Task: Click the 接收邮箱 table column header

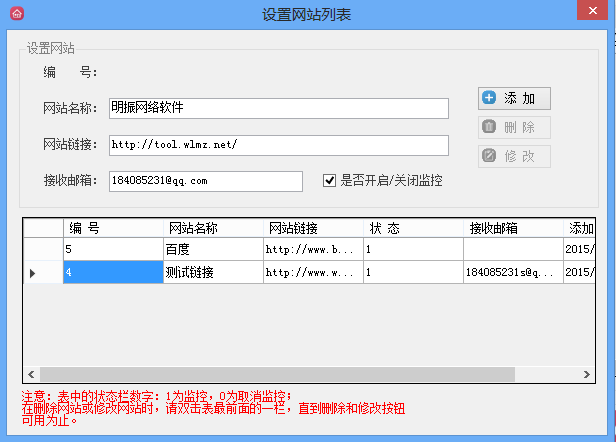Action: coord(513,228)
